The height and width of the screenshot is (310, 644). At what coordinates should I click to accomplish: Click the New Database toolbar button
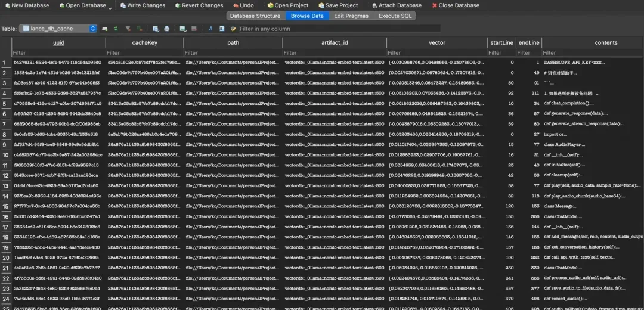pyautogui.click(x=27, y=5)
